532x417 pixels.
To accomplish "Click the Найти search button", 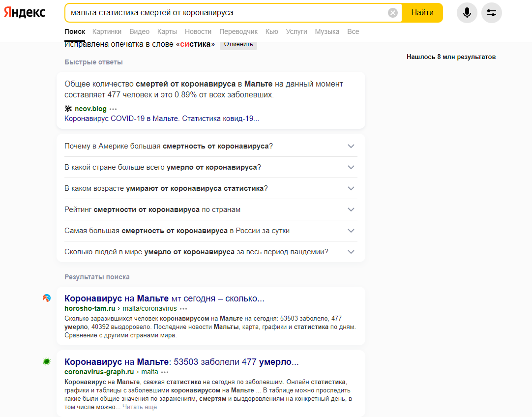I will 422,13.
